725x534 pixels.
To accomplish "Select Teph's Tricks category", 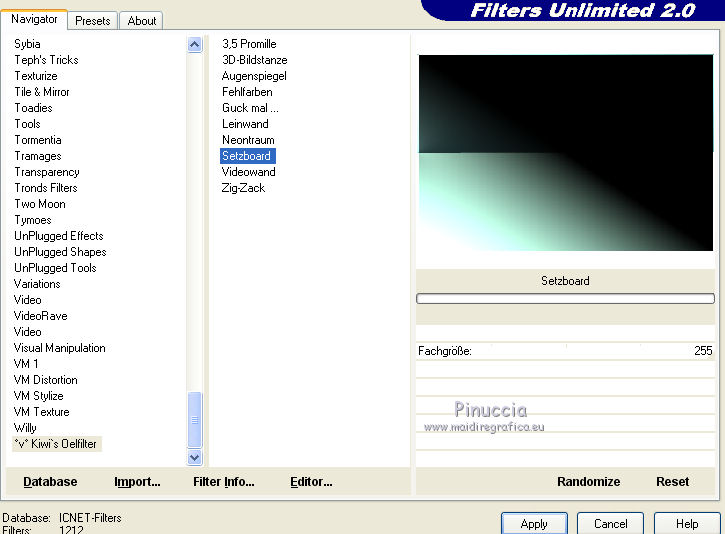I will point(46,60).
